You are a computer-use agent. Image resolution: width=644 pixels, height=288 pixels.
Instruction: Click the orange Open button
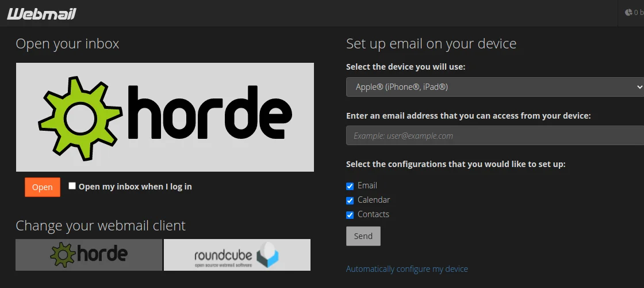tap(43, 187)
